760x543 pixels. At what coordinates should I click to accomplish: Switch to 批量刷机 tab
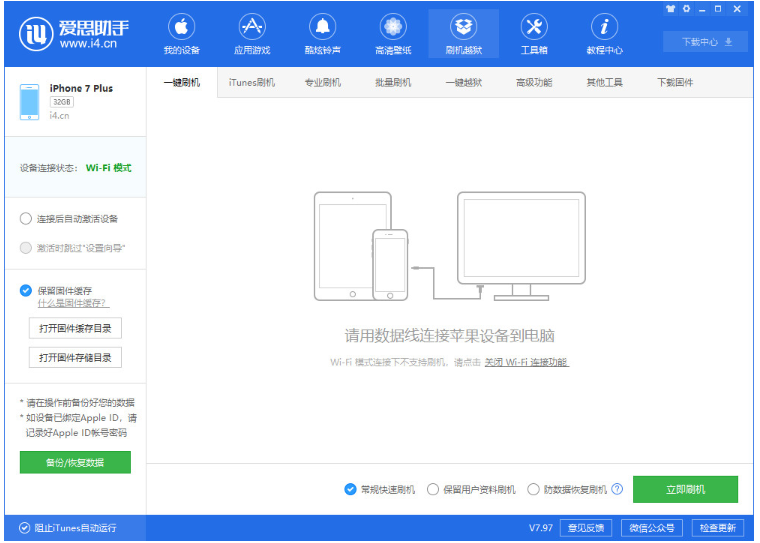[393, 82]
